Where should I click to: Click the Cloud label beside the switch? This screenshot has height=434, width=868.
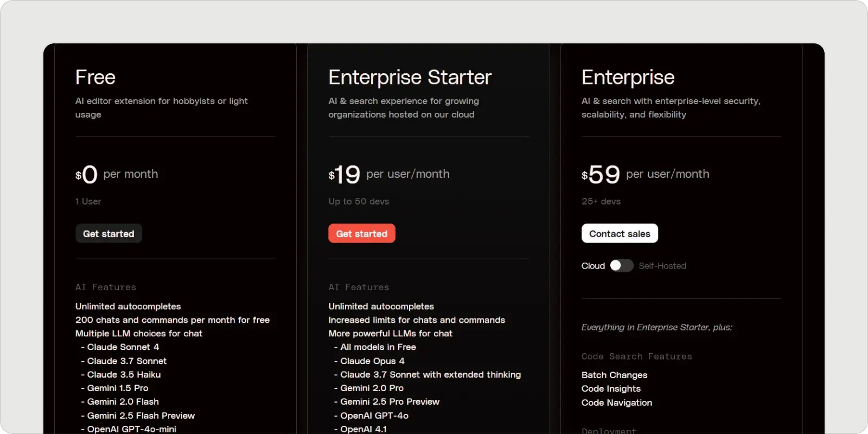[x=593, y=266]
